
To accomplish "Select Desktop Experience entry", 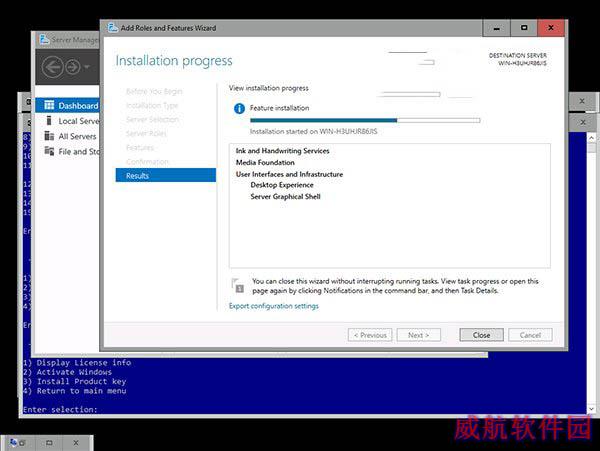I will (x=282, y=185).
